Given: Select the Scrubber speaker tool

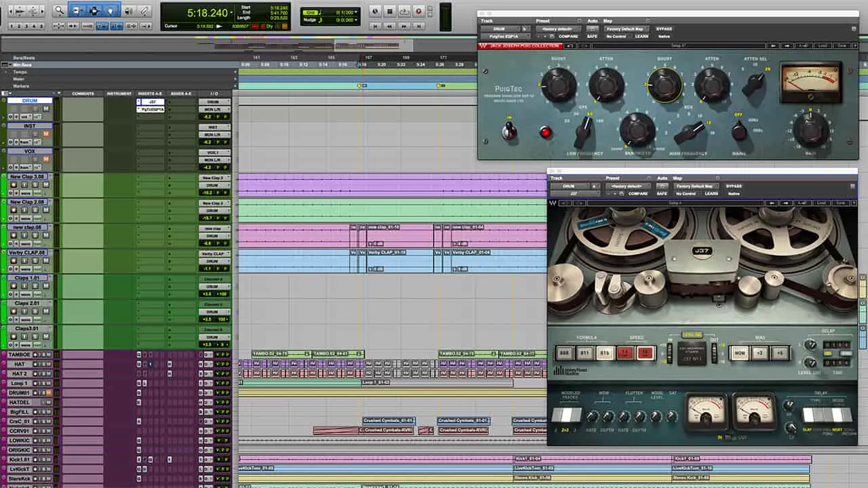Looking at the screenshot, I should point(128,11).
